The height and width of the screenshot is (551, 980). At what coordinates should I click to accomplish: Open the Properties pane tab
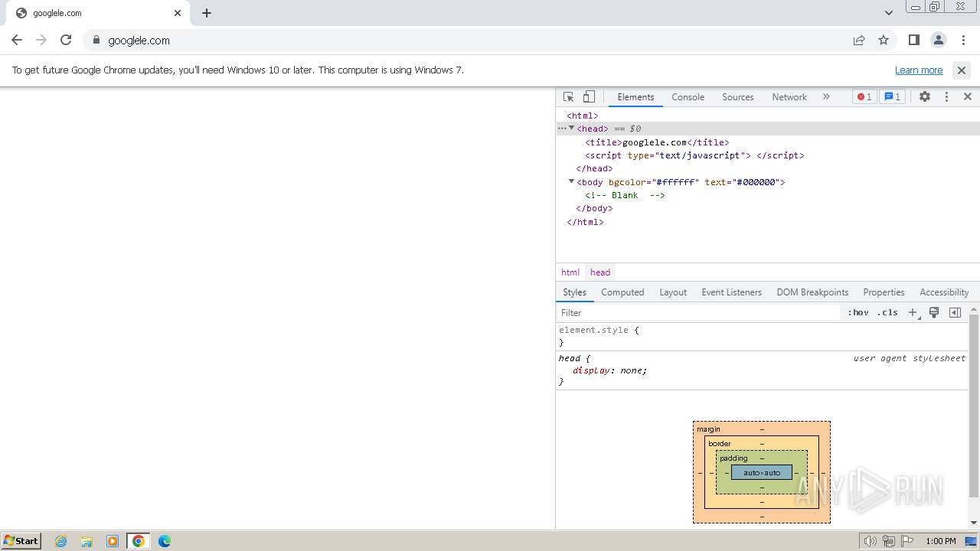(x=884, y=292)
